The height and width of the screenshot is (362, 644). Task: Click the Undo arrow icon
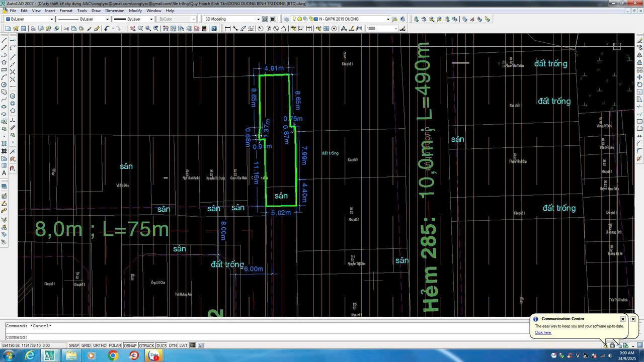pyautogui.click(x=107, y=29)
